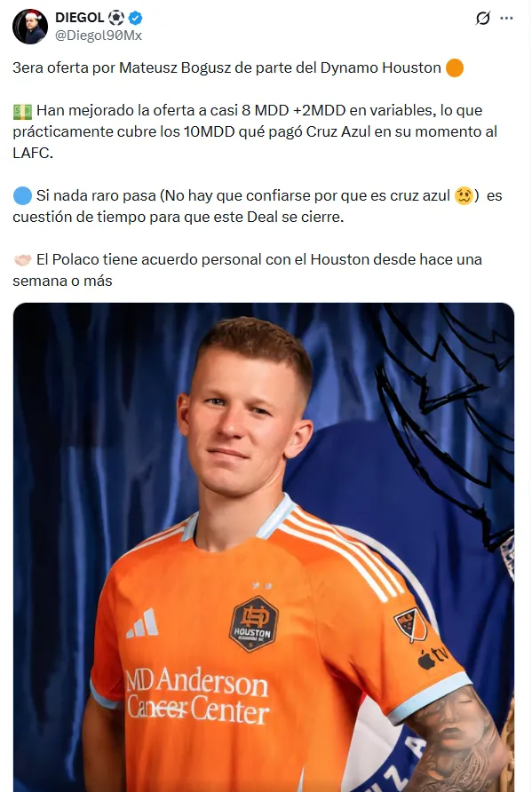Click the orange circle emoji after Dynamo Houston
This screenshot has height=792, width=532.
click(455, 68)
